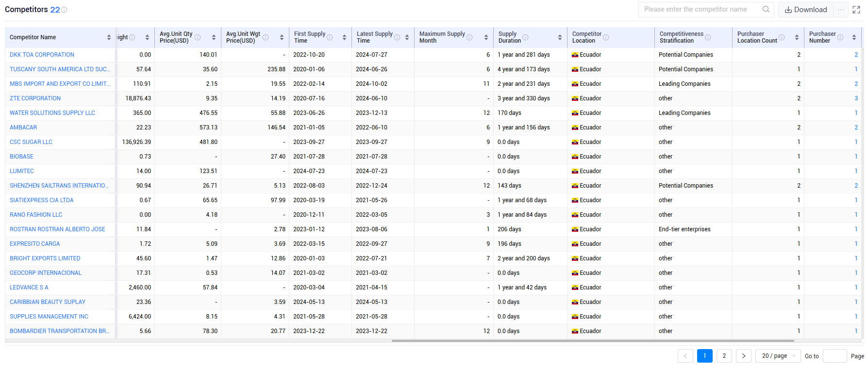Click the info icon for Latest Supply Time
Screen dimensions: 868x367
coord(397,37)
